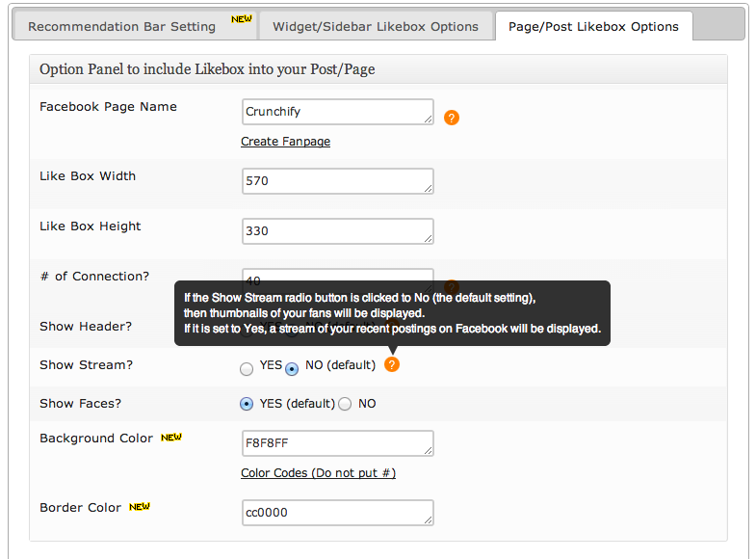
Task: Edit Border Color value cc0000
Action: [x=337, y=513]
